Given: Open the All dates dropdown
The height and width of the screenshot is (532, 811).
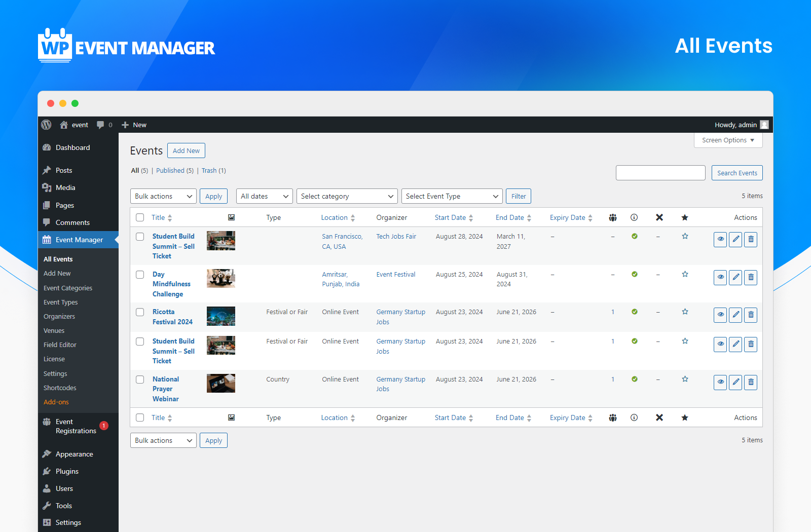Looking at the screenshot, I should 264,196.
